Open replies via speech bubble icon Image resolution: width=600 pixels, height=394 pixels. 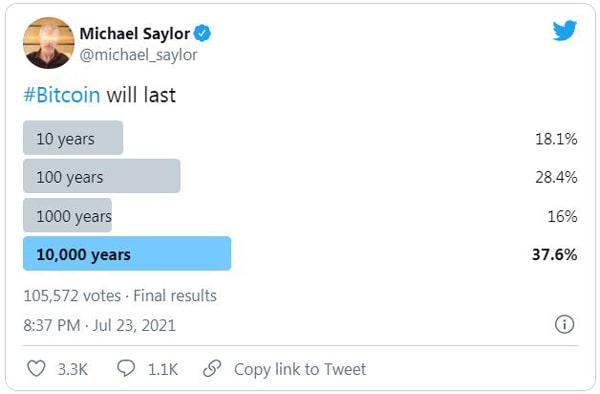point(126,368)
